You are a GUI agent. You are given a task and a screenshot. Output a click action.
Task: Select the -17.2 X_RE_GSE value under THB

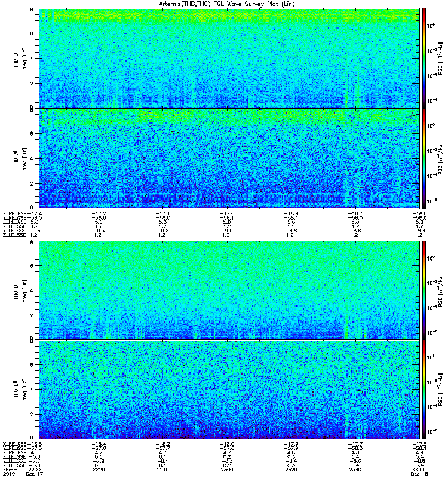tap(99, 213)
